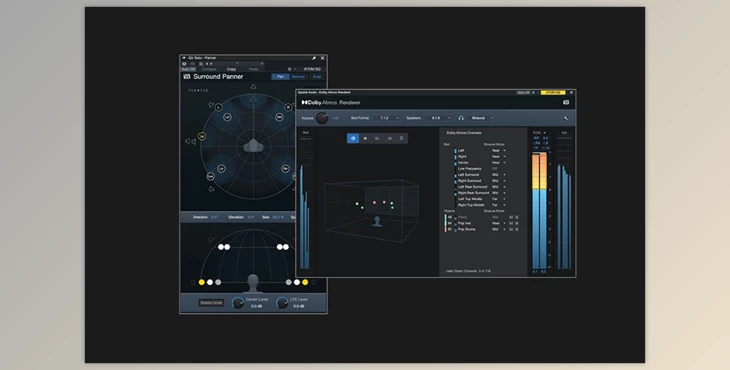
Task: Pin the Surround Panner window
Action: (x=314, y=58)
